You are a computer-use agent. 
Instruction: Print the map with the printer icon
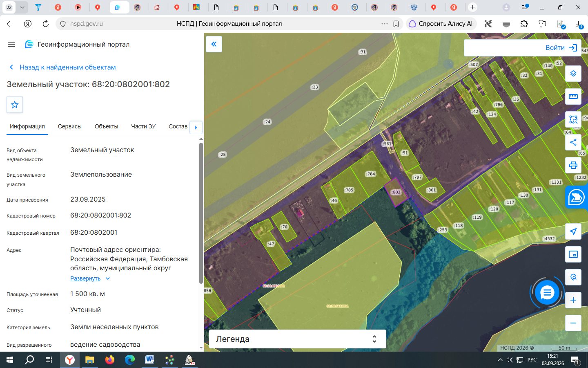[x=573, y=165]
